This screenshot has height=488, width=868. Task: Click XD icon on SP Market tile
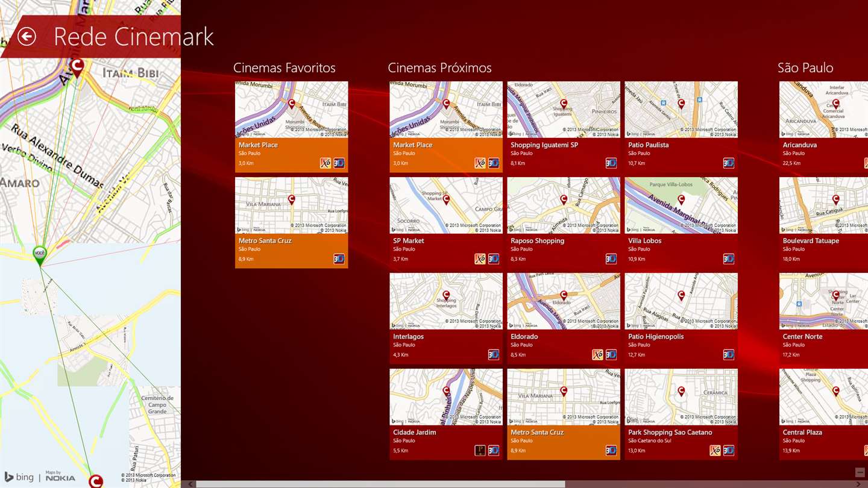pyautogui.click(x=480, y=259)
